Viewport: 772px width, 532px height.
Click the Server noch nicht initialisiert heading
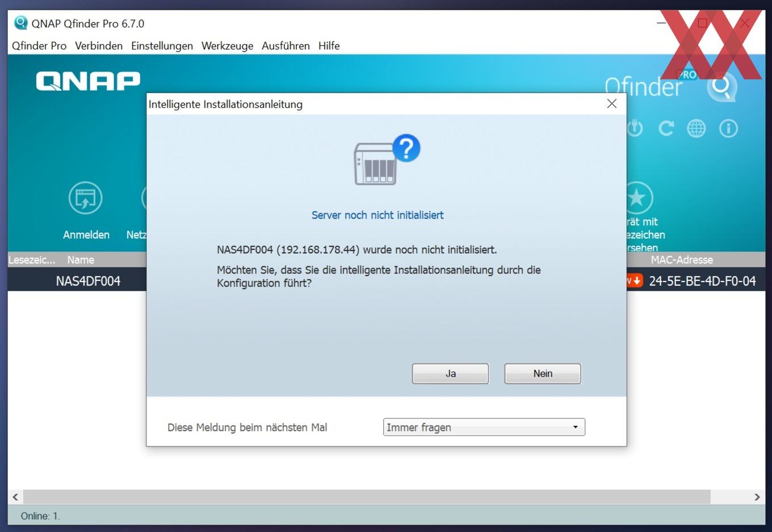[x=377, y=215]
